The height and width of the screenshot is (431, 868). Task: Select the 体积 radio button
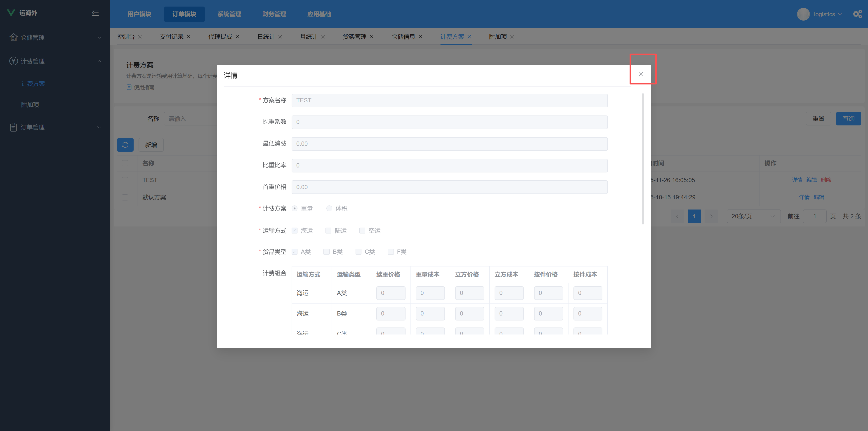click(x=329, y=209)
